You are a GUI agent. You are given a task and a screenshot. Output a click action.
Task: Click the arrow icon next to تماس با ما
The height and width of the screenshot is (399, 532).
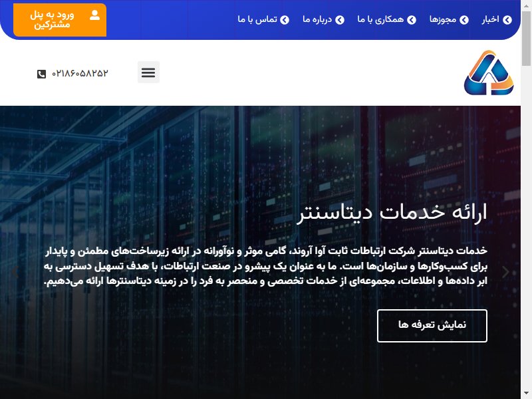click(x=285, y=20)
